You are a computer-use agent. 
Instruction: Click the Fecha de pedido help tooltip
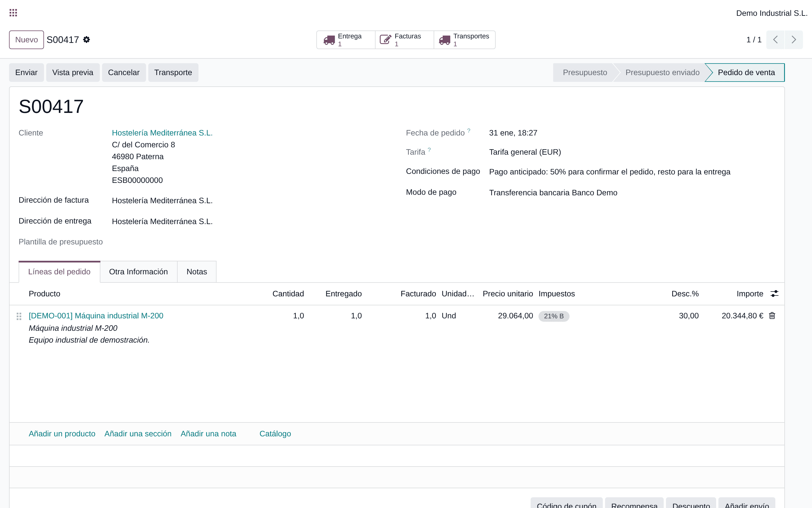pos(469,130)
